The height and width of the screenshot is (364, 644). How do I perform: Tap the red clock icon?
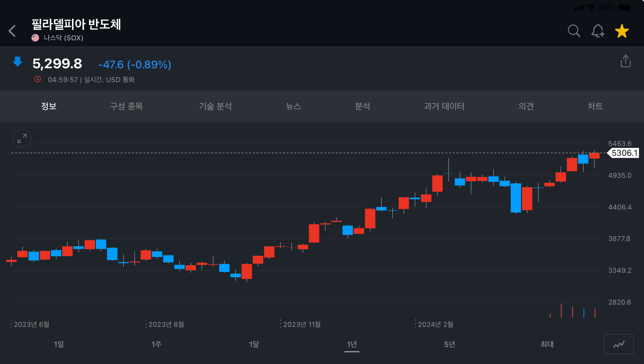click(38, 79)
